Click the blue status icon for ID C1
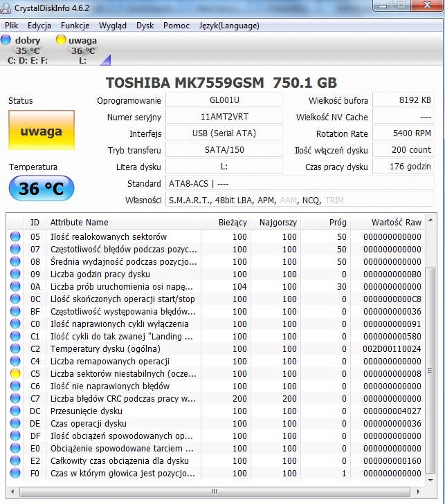445x504 pixels. point(15,336)
